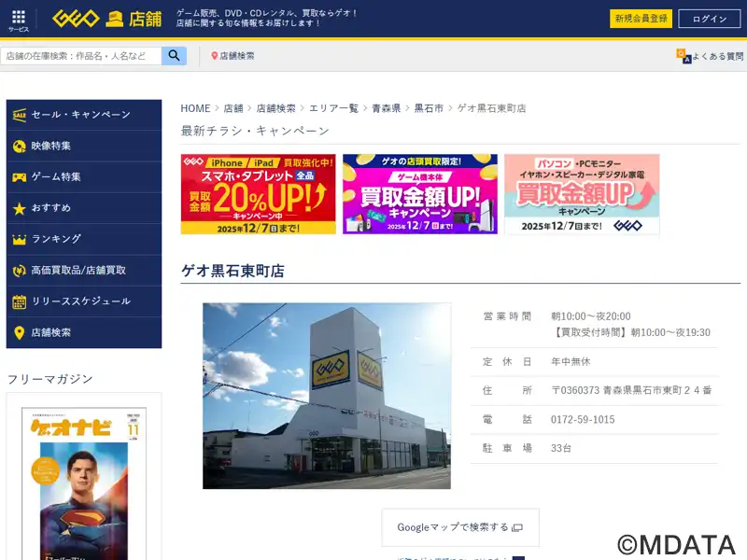Open パソコン・PCモニター 買取金額UP banner
The height and width of the screenshot is (560, 747).
[582, 194]
